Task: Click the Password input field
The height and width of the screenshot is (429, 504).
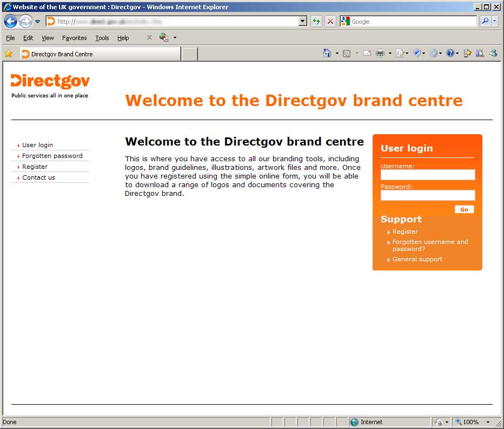Action: coord(428,195)
